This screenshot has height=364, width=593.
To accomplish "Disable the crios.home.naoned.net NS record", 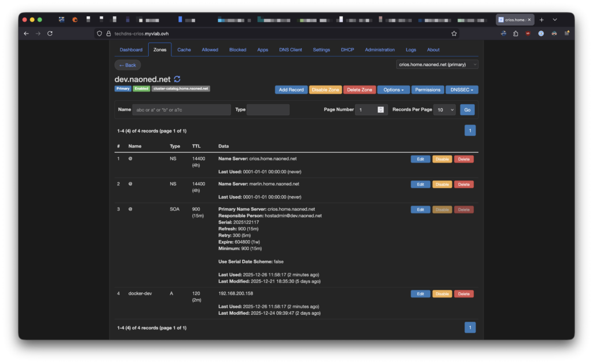I will click(442, 159).
